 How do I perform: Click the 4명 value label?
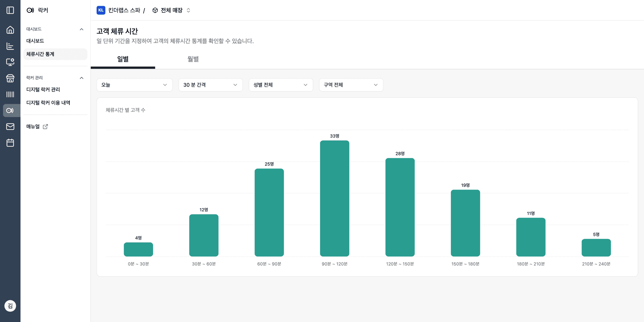click(138, 238)
